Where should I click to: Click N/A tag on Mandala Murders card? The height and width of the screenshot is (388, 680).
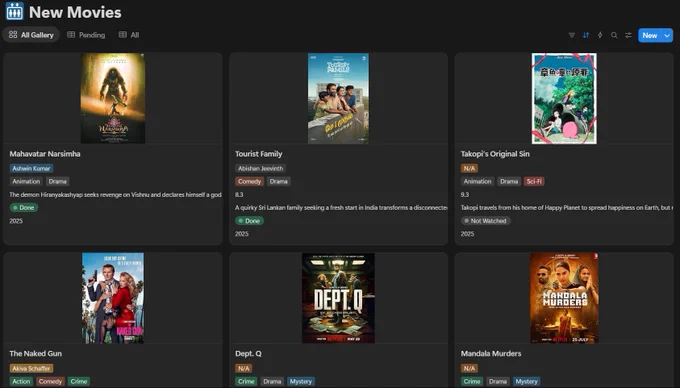coord(469,368)
